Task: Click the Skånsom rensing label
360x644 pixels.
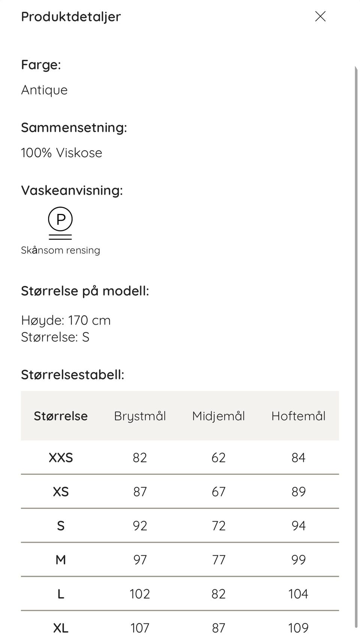Action: click(61, 250)
